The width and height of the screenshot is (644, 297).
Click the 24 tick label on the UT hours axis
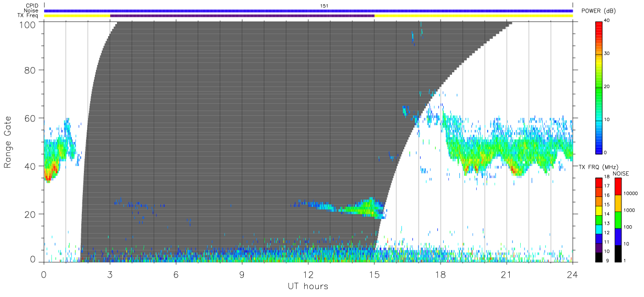point(573,274)
